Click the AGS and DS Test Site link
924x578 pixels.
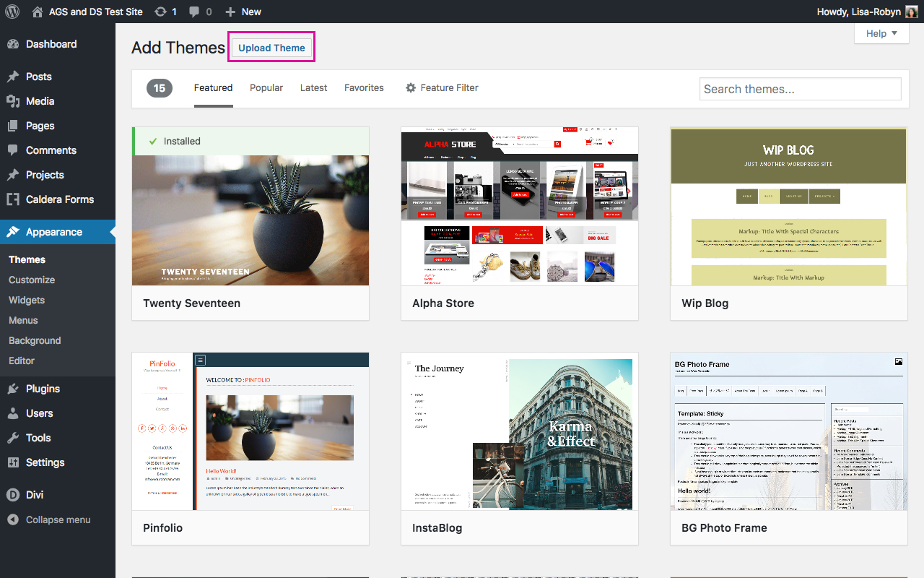coord(95,12)
